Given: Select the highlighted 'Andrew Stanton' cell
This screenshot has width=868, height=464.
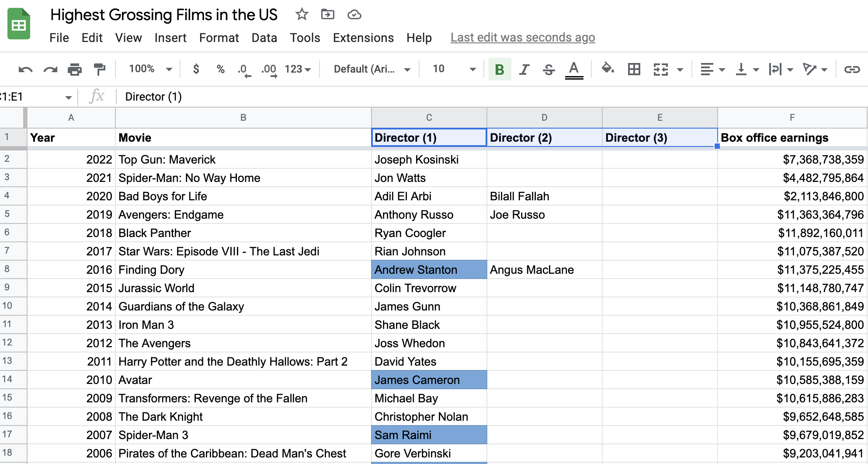Looking at the screenshot, I should click(429, 269).
